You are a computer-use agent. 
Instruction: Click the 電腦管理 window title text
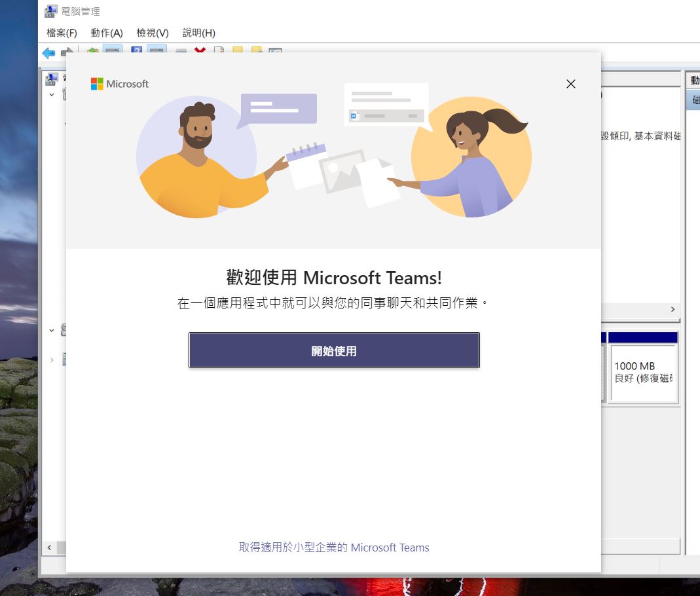[81, 12]
